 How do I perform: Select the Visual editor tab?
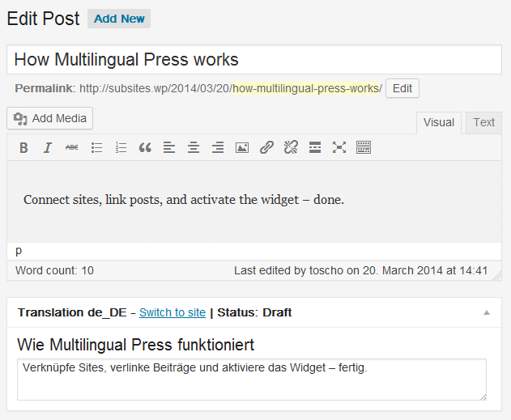tap(438, 122)
